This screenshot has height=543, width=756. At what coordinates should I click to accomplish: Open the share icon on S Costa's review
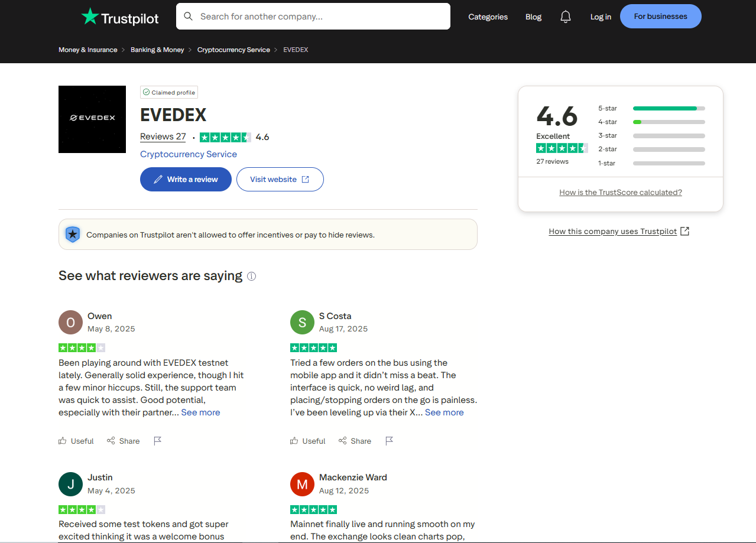(x=342, y=440)
